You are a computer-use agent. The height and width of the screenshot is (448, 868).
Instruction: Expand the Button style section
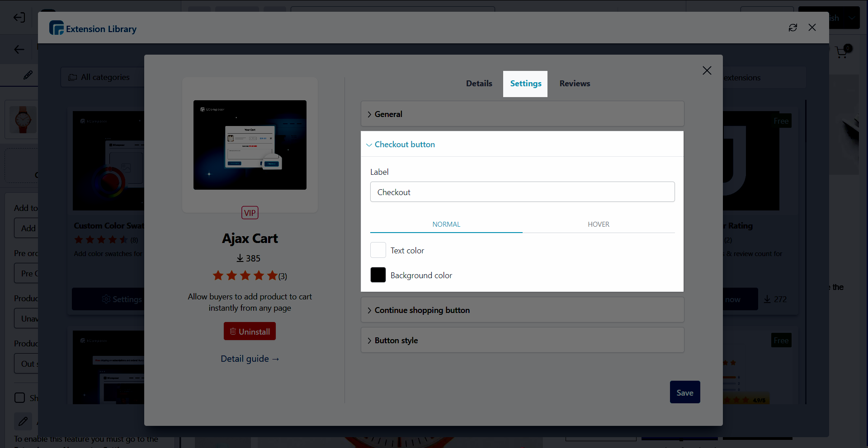pos(522,341)
